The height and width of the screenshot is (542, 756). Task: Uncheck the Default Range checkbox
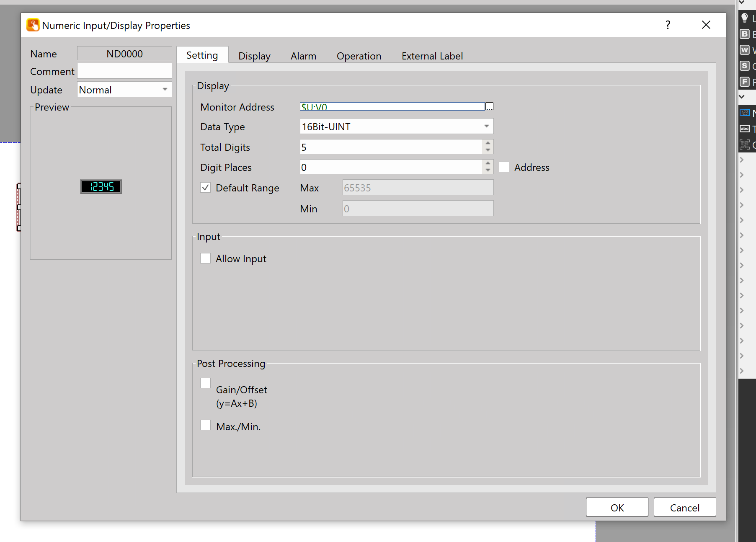tap(205, 188)
